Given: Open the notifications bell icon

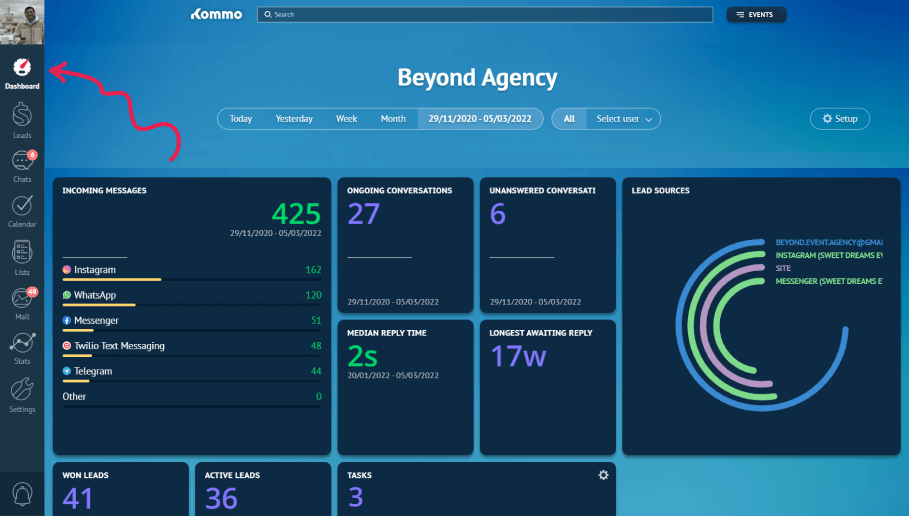Looking at the screenshot, I should click(22, 494).
